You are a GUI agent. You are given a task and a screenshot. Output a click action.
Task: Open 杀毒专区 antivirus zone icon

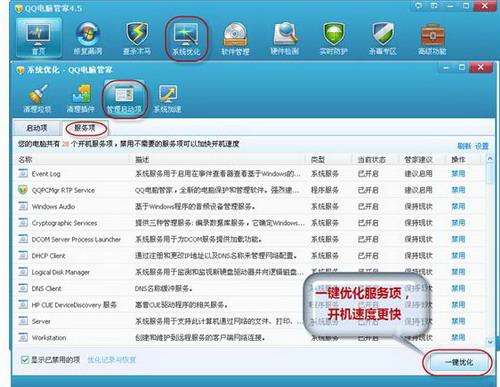coord(383,39)
